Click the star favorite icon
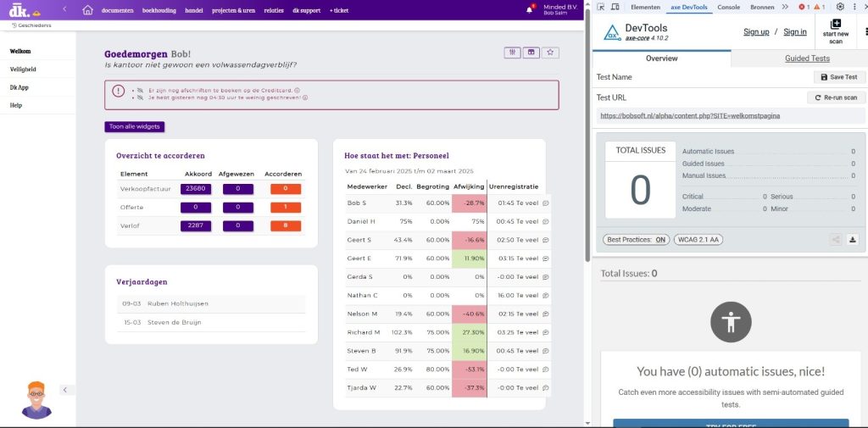868x428 pixels. click(550, 53)
